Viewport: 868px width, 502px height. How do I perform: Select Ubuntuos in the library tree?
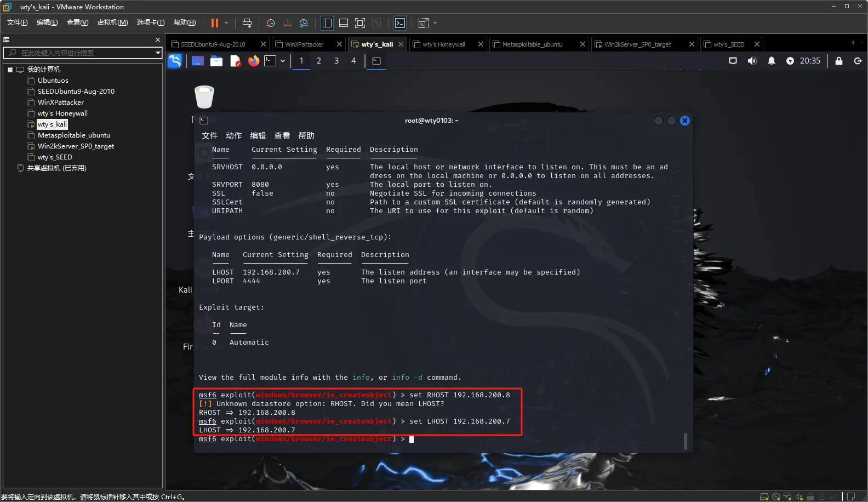coord(53,81)
